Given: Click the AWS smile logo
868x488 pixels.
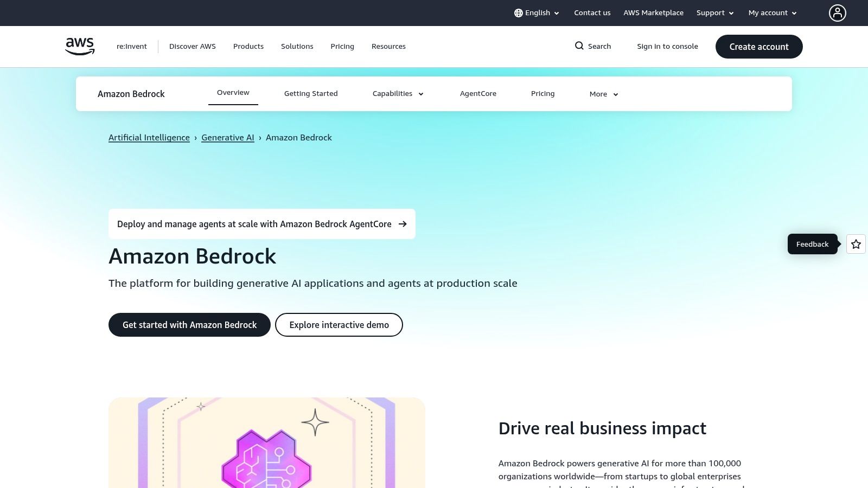Looking at the screenshot, I should click(79, 46).
